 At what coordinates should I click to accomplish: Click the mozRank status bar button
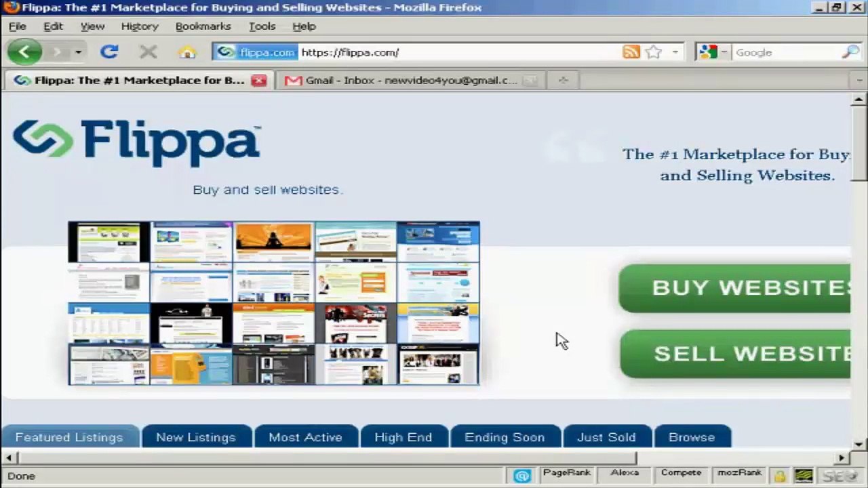click(739, 474)
